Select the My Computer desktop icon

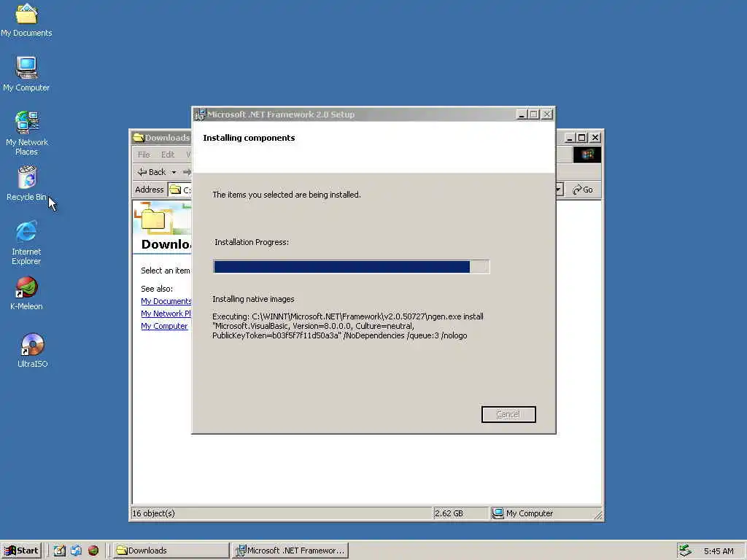27,74
